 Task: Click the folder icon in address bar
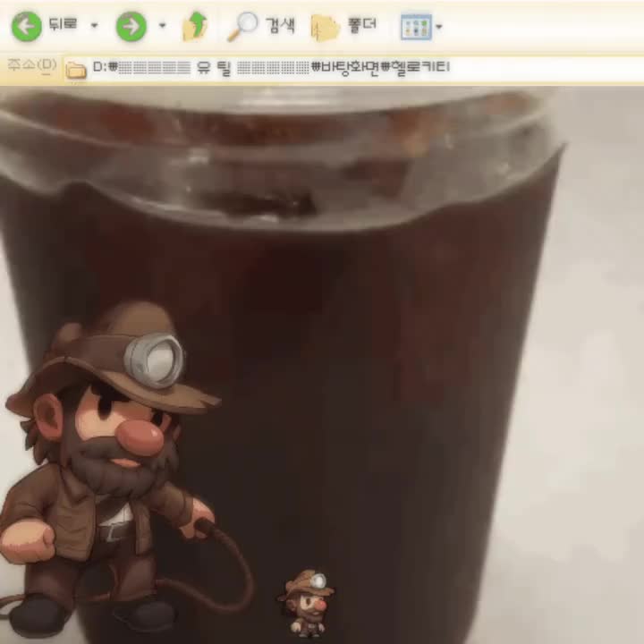coord(76,70)
